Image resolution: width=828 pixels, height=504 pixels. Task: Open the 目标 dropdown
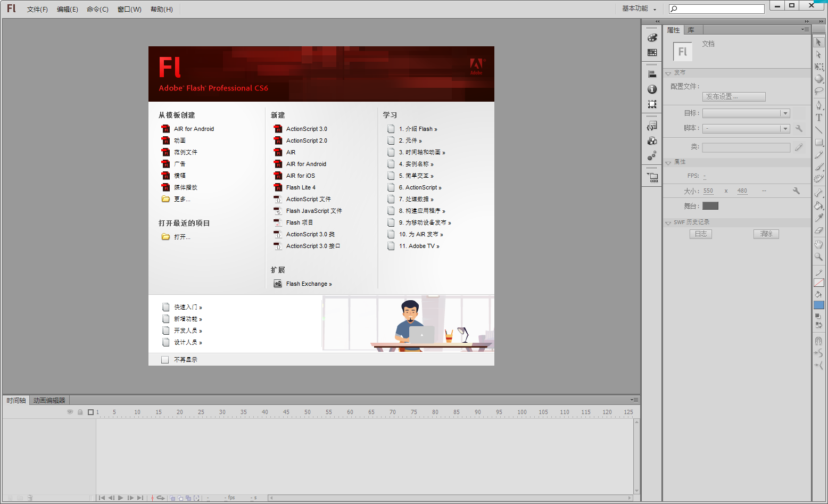pyautogui.click(x=746, y=113)
